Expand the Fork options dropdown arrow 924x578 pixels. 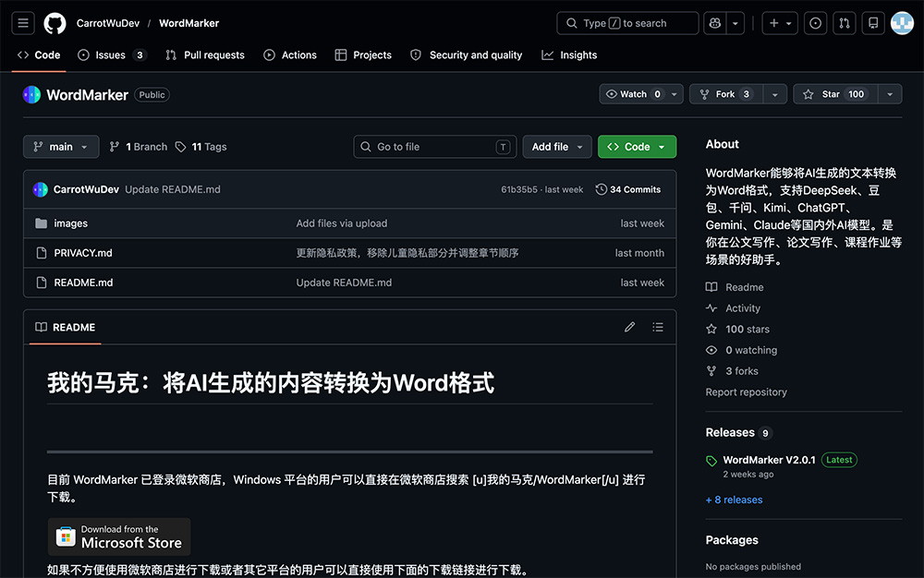[x=775, y=94]
